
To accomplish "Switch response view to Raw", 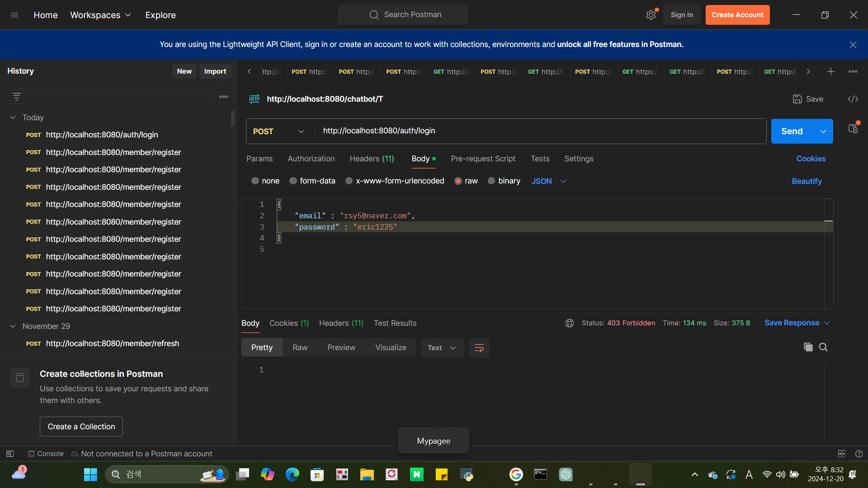I will (x=300, y=348).
